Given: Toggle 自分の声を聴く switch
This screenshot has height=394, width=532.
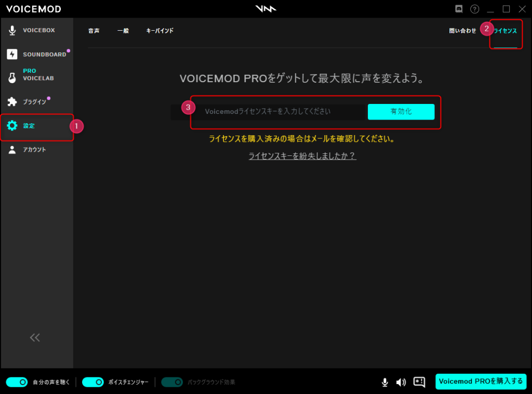Looking at the screenshot, I should pos(17,382).
